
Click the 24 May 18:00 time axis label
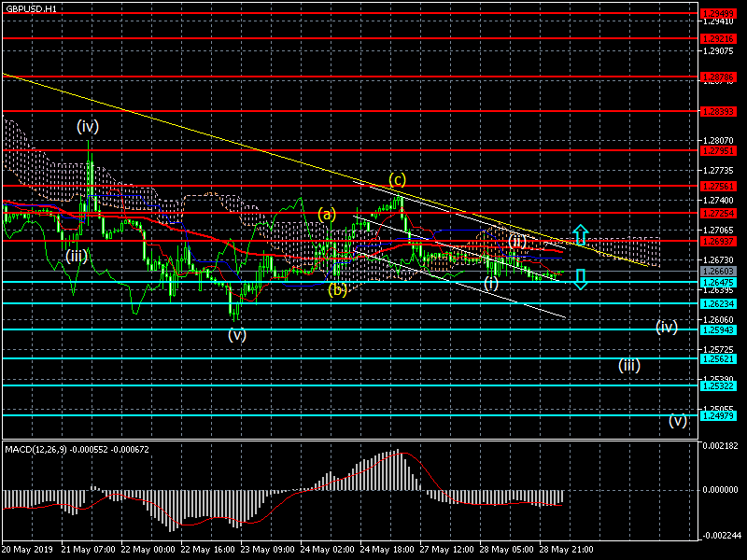pyautogui.click(x=387, y=550)
